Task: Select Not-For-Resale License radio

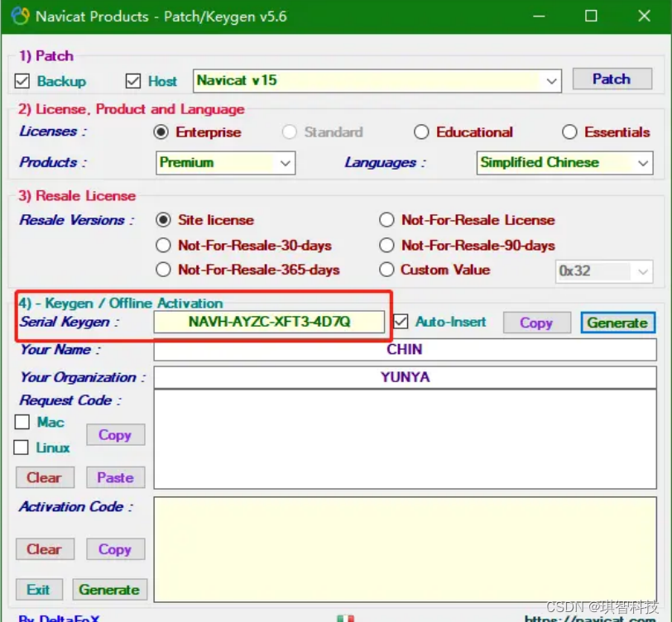Action: click(x=386, y=220)
